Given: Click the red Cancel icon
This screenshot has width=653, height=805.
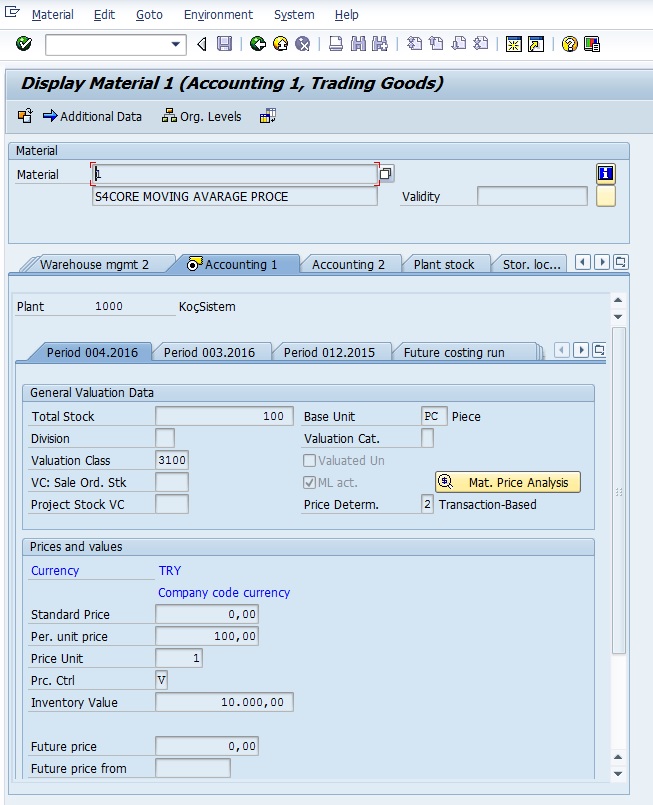Looking at the screenshot, I should (302, 44).
